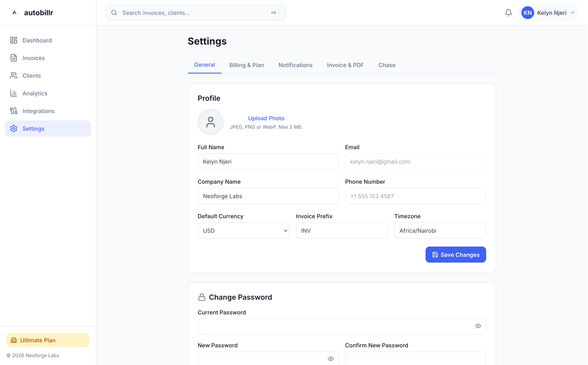Image resolution: width=588 pixels, height=365 pixels.
Task: Open the Dashboard sidebar icon
Action: (13, 40)
